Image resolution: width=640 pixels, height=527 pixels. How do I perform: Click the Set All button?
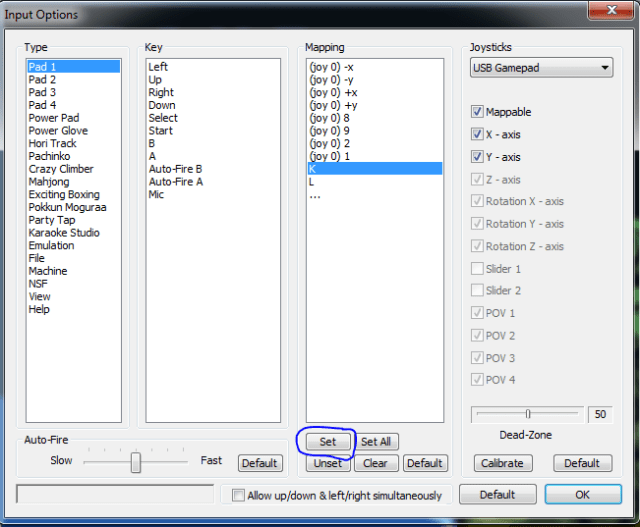click(x=376, y=441)
